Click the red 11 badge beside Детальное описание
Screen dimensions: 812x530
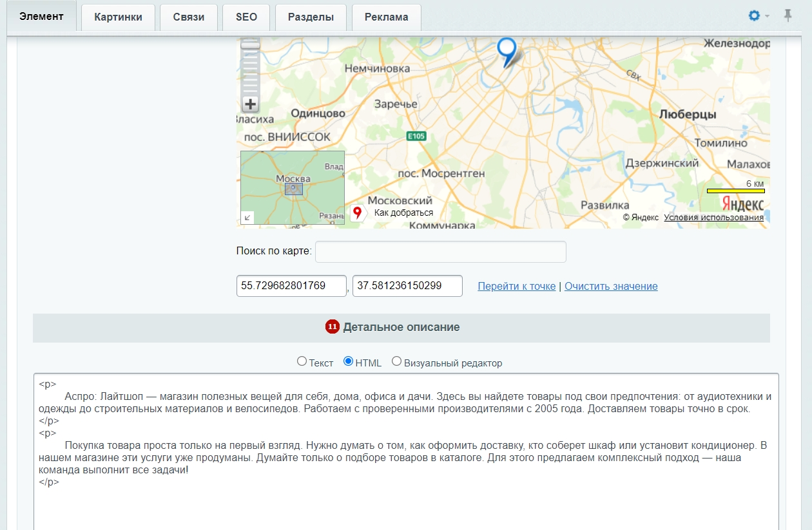(x=332, y=327)
